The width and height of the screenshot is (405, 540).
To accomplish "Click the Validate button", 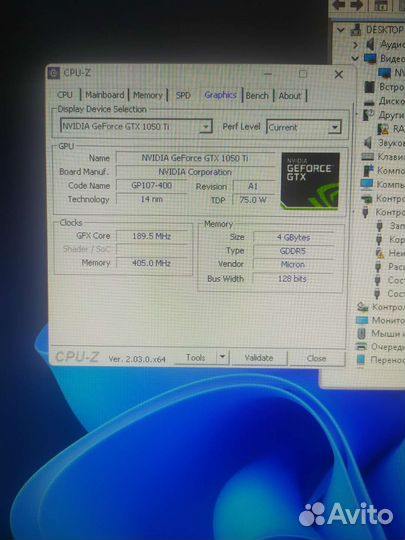I will point(259,358).
